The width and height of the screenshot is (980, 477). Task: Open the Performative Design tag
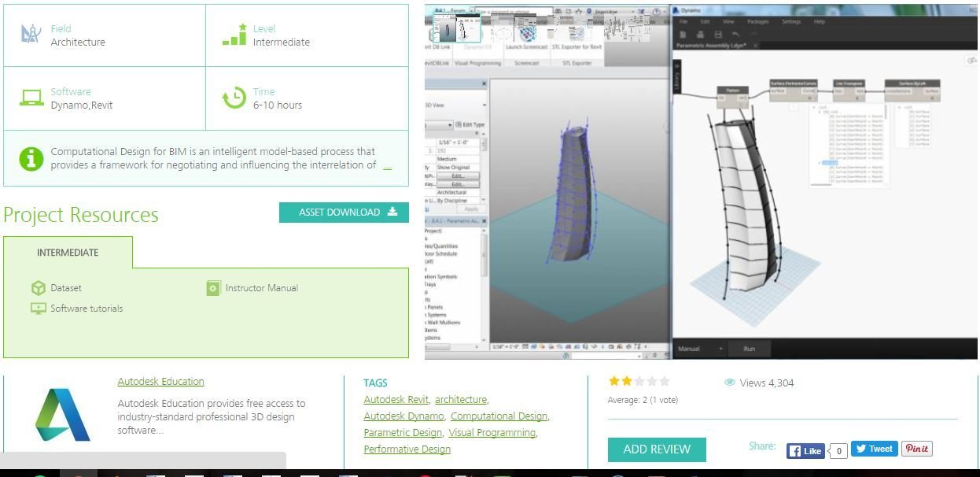pos(407,449)
